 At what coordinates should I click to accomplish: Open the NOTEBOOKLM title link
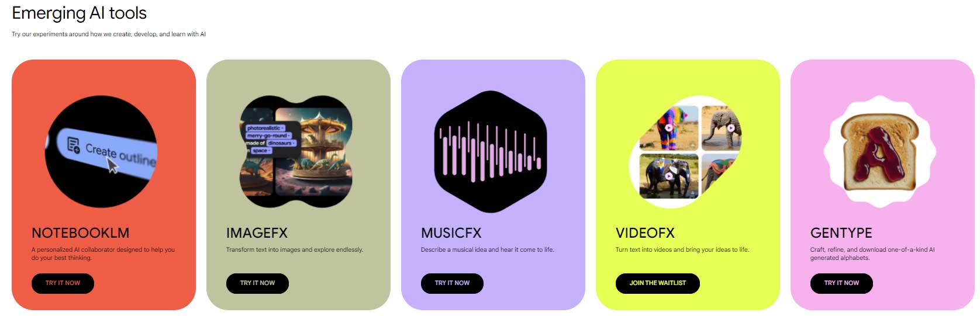(x=81, y=233)
